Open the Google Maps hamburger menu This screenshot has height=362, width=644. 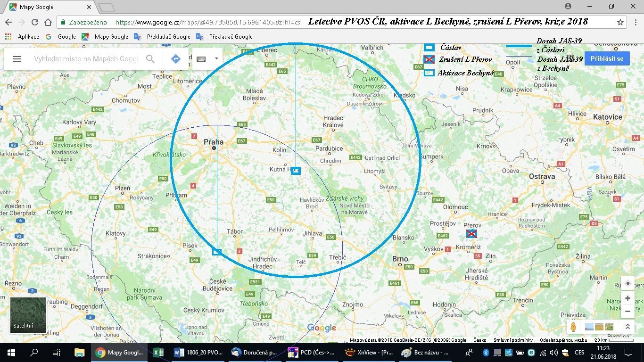[17, 59]
